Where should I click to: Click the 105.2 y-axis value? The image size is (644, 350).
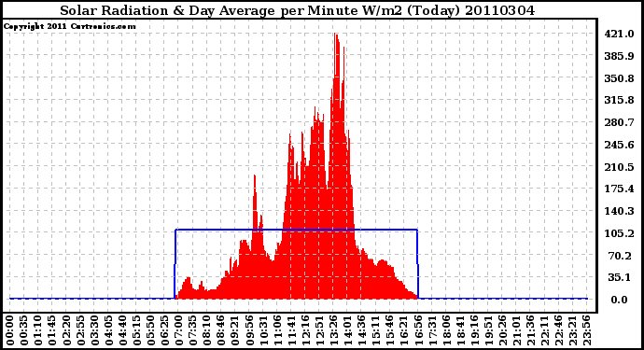(x=619, y=233)
